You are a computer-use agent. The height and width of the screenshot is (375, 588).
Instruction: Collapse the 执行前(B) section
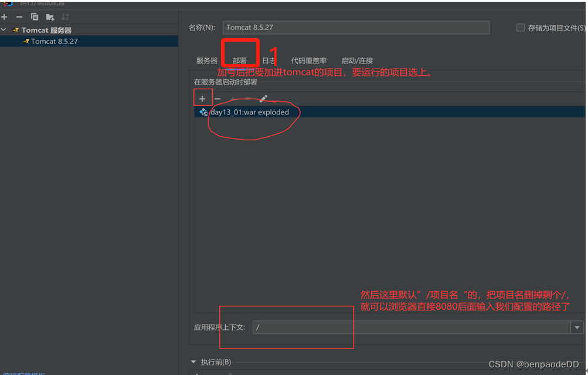pos(193,362)
